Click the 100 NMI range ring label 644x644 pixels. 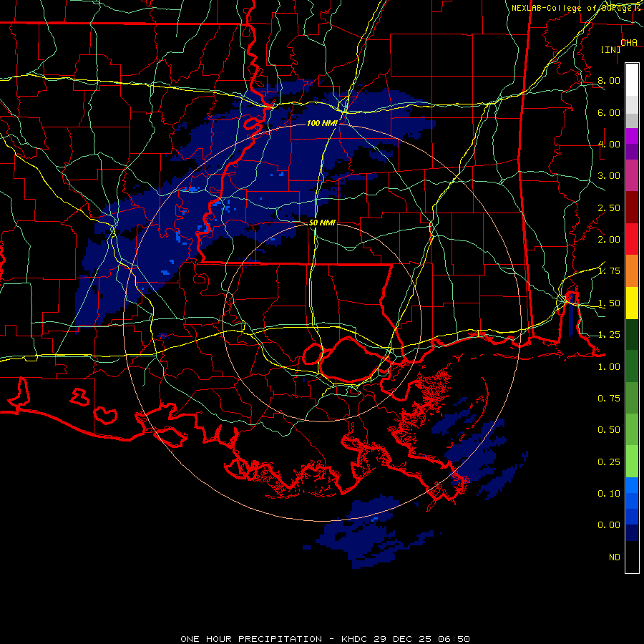click(322, 123)
